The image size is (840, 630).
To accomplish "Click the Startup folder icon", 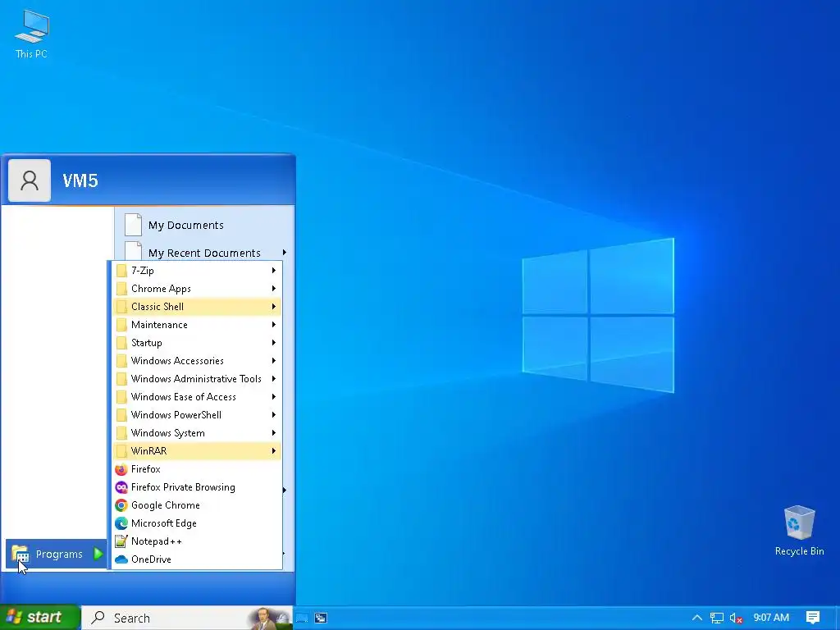I will click(121, 343).
